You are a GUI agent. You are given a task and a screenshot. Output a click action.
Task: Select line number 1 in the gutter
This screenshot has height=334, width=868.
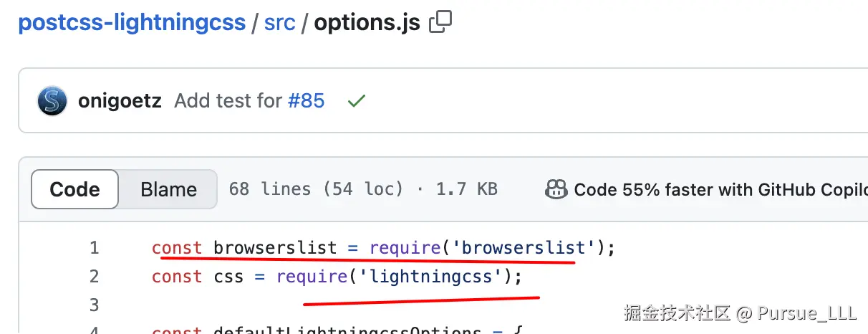(x=94, y=248)
